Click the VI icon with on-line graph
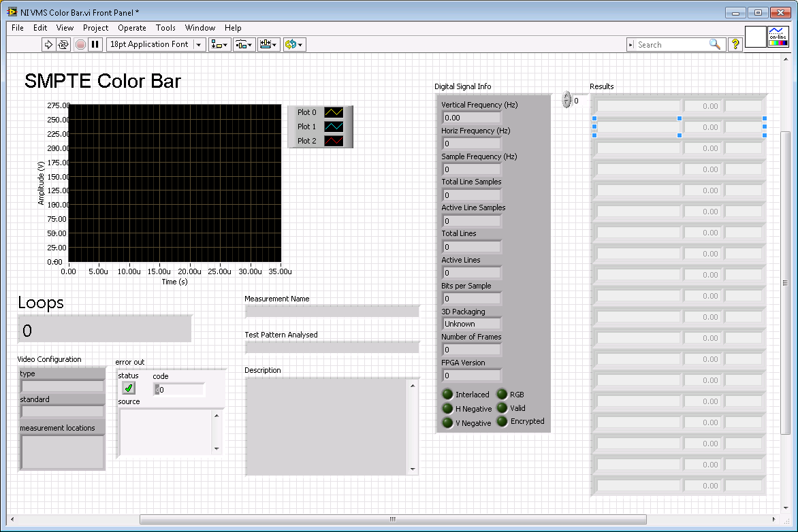This screenshot has width=798, height=532. tap(778, 37)
